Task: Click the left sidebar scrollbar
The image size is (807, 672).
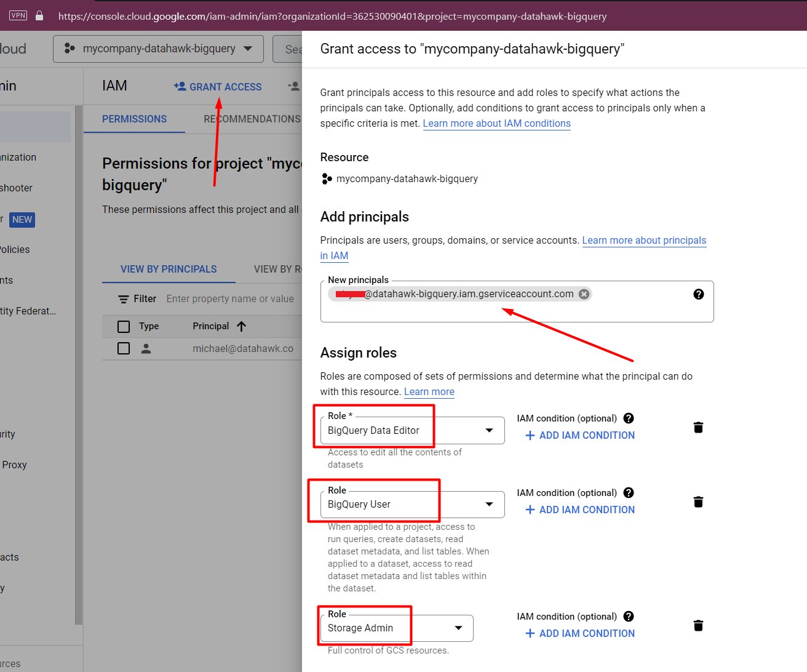Action: point(78,366)
